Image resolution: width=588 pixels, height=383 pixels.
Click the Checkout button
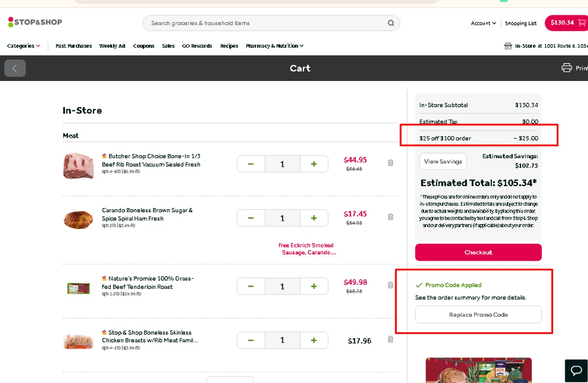pos(478,253)
